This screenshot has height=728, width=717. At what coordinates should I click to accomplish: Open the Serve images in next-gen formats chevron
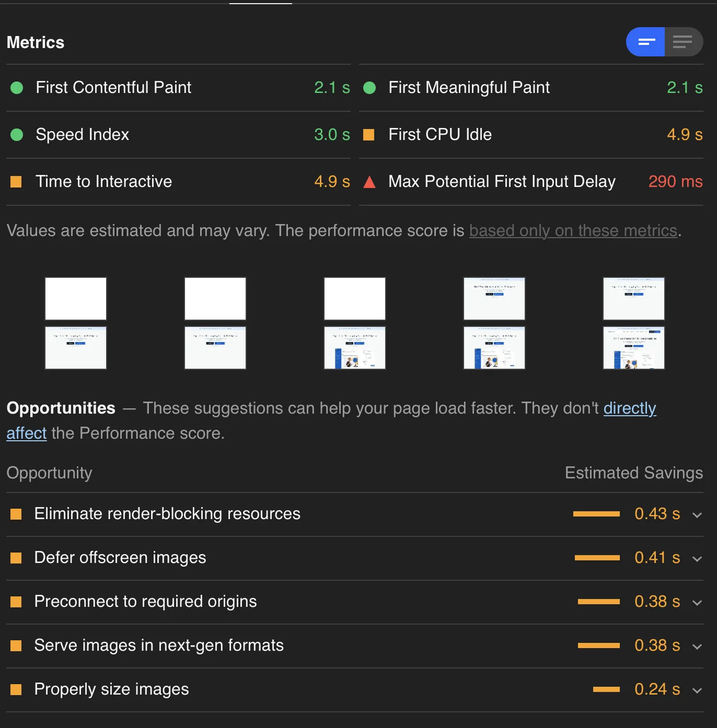pos(697,647)
